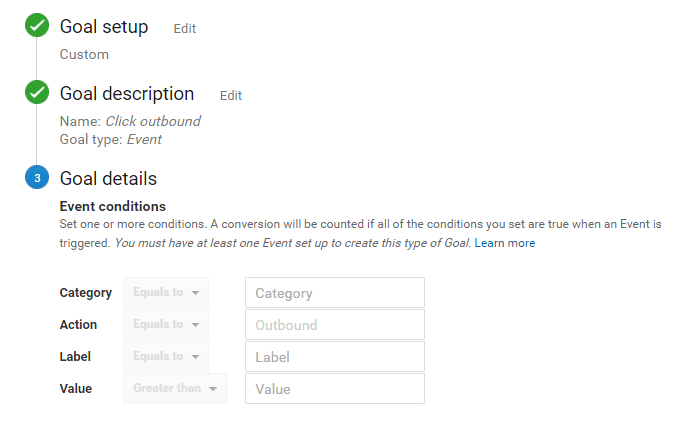690x422 pixels.
Task: Click the Greater than dropdown arrow
Action: (213, 389)
